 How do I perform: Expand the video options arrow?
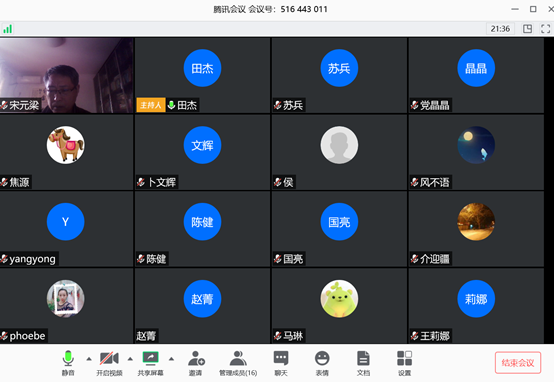pyautogui.click(x=130, y=359)
